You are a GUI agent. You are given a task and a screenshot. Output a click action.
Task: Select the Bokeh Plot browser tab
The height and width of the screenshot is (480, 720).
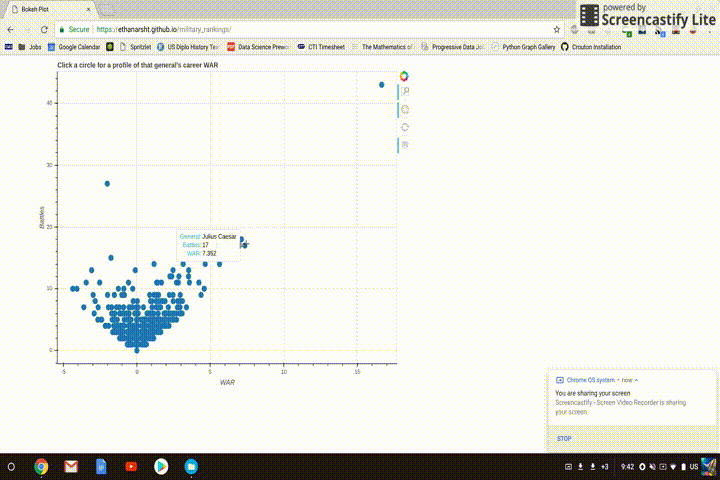click(40, 9)
